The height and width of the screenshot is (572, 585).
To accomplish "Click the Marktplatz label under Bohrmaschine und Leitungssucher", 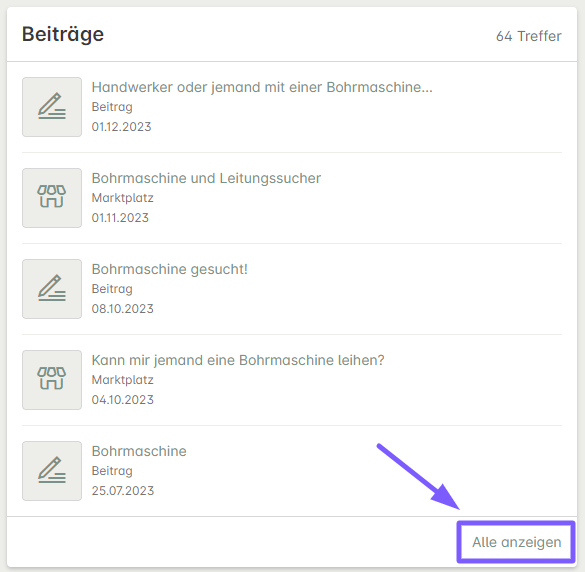I will point(122,198).
